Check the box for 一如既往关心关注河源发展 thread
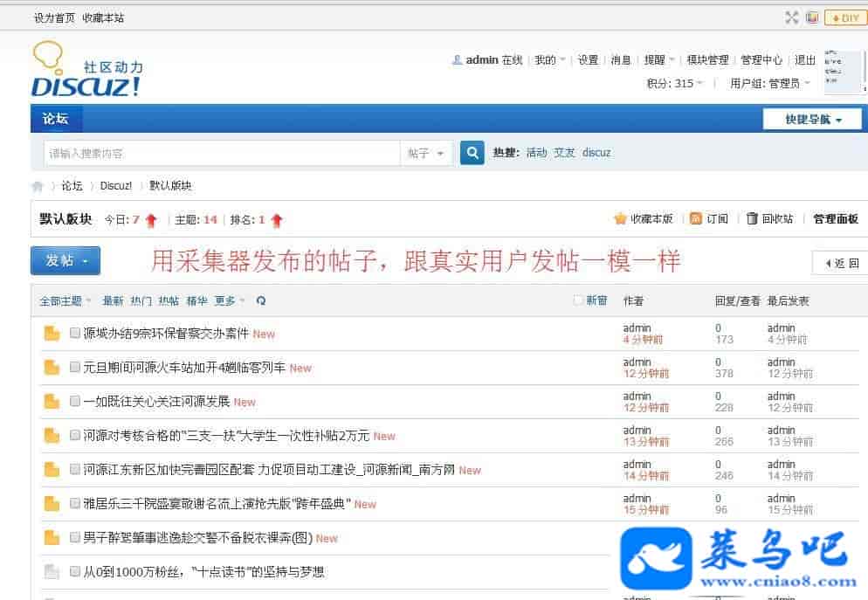 75,402
